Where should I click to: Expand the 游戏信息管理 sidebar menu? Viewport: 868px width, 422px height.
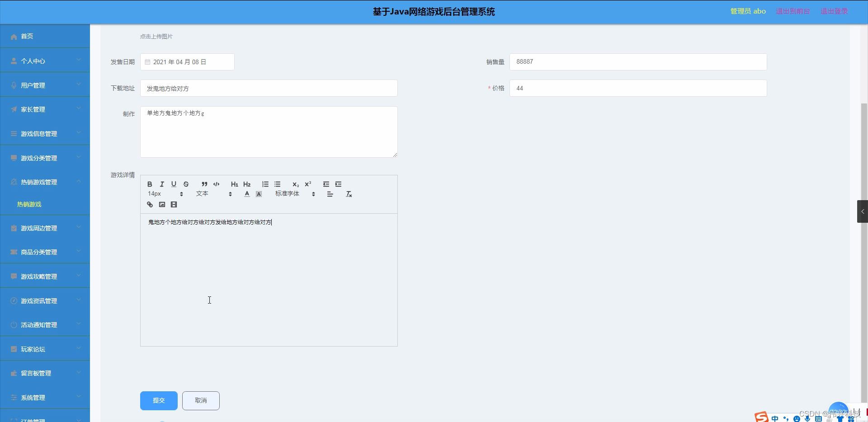(45, 134)
